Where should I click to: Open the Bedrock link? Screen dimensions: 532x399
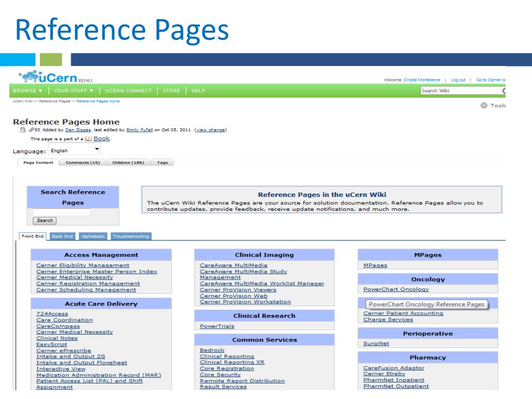pyautogui.click(x=212, y=350)
